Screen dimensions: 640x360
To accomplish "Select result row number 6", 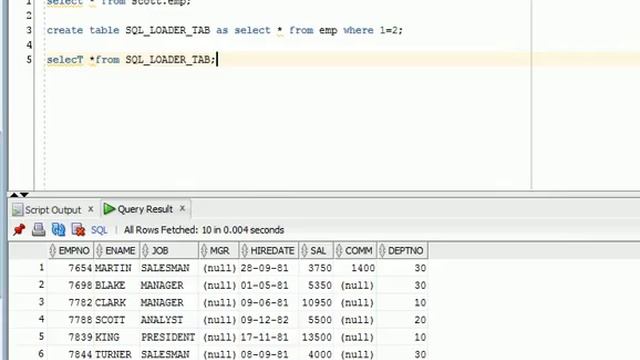I will pyautogui.click(x=41, y=353).
